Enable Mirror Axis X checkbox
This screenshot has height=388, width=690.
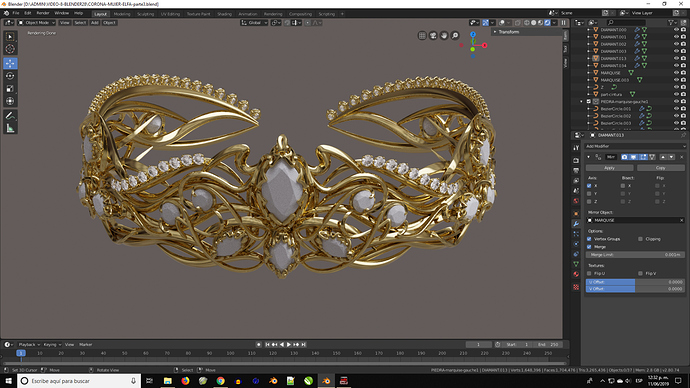pyautogui.click(x=589, y=186)
